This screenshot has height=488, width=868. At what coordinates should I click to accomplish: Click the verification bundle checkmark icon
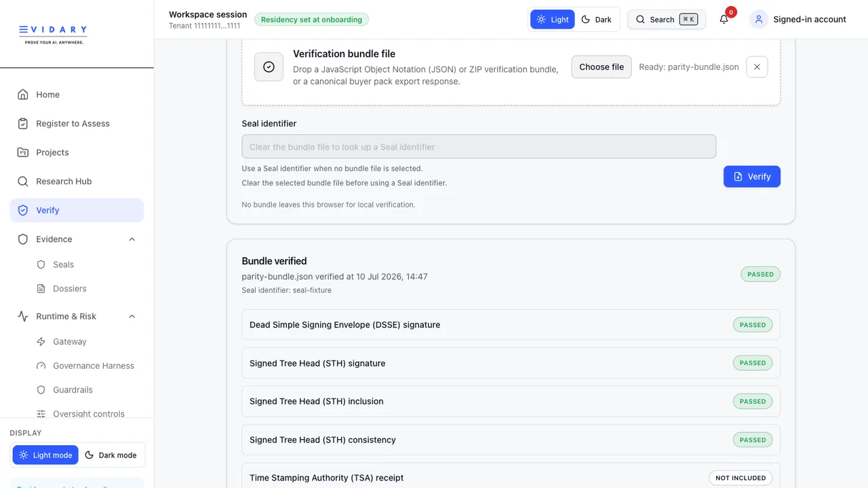pos(269,67)
